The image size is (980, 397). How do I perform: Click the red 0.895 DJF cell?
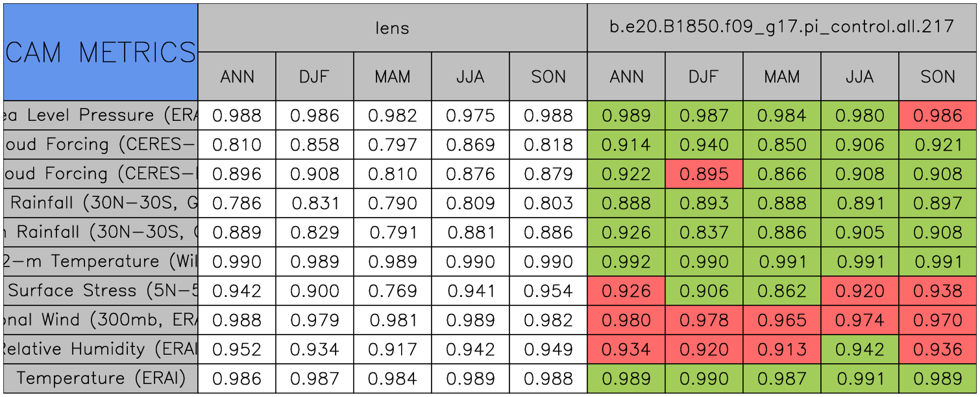(x=704, y=174)
